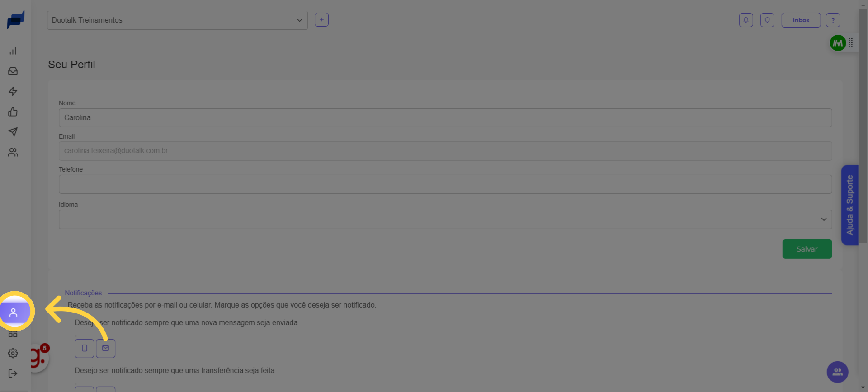The height and width of the screenshot is (392, 868).
Task: Click the green Salvar button
Action: (807, 249)
